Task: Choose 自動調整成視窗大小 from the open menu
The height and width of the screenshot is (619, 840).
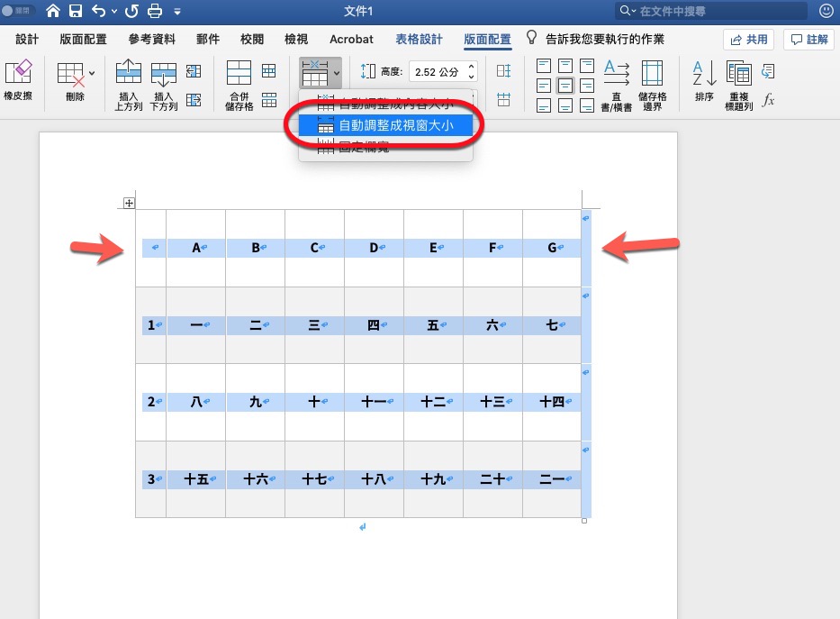Action: (385, 125)
